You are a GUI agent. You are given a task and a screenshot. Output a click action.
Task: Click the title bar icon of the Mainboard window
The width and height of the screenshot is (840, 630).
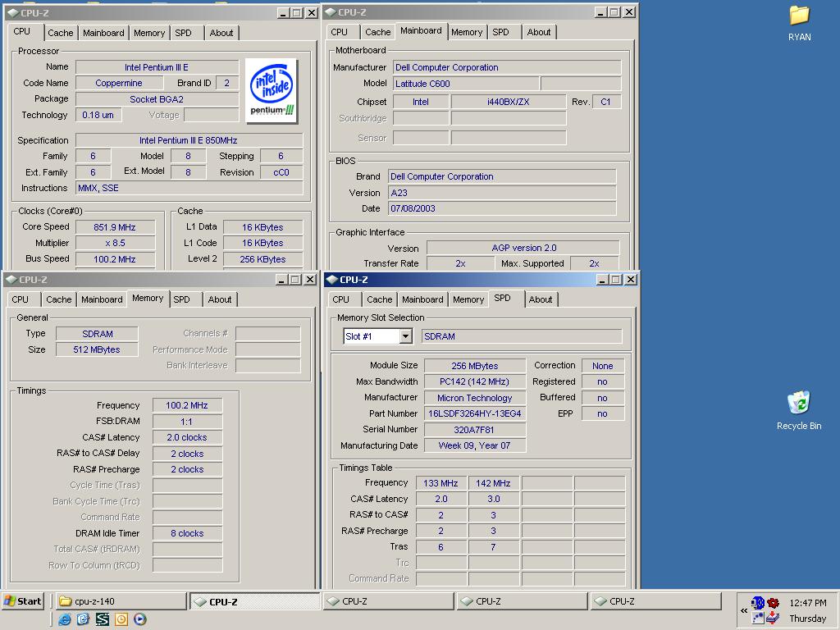[331, 11]
